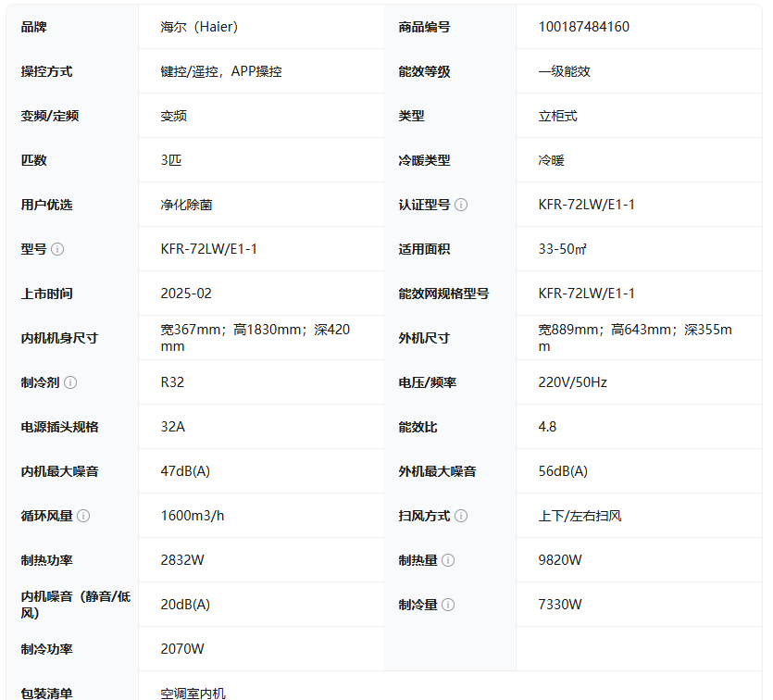Click the 电压/频率 label
773x700 pixels.
(428, 382)
